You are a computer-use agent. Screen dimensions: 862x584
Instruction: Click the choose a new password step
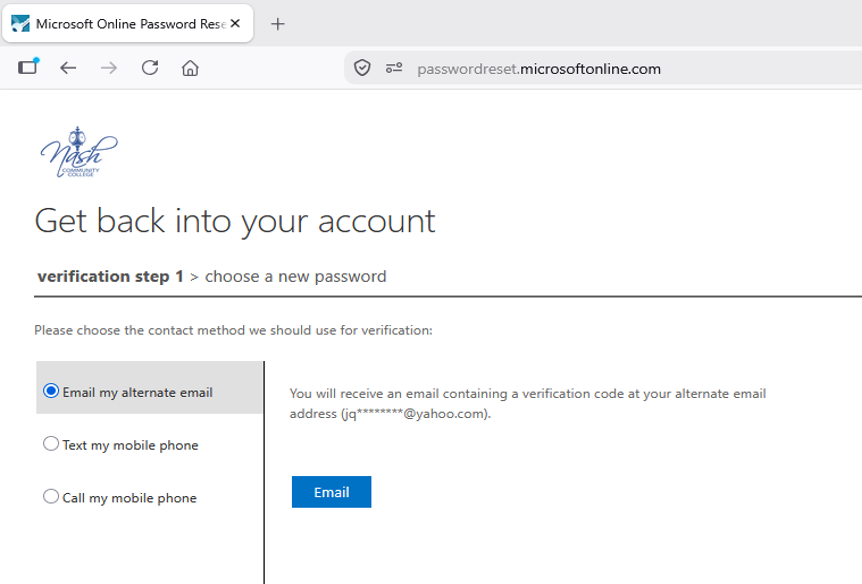(296, 276)
